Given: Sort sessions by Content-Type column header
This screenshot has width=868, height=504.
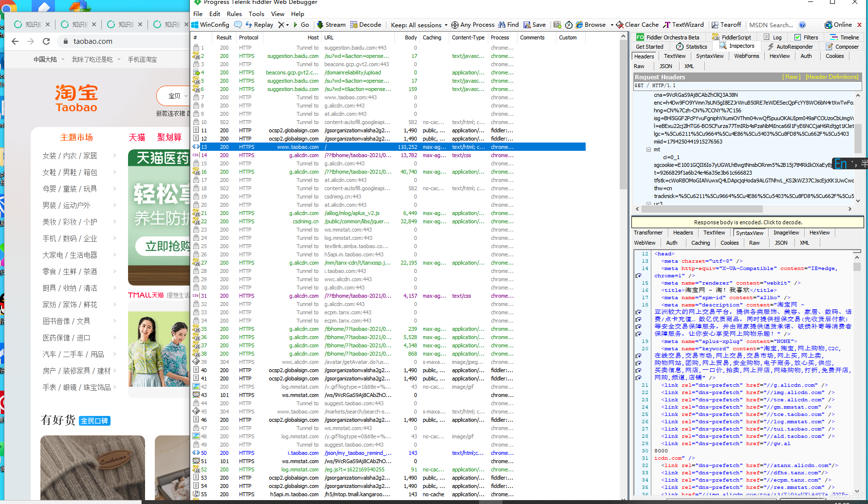Looking at the screenshot, I should (468, 37).
